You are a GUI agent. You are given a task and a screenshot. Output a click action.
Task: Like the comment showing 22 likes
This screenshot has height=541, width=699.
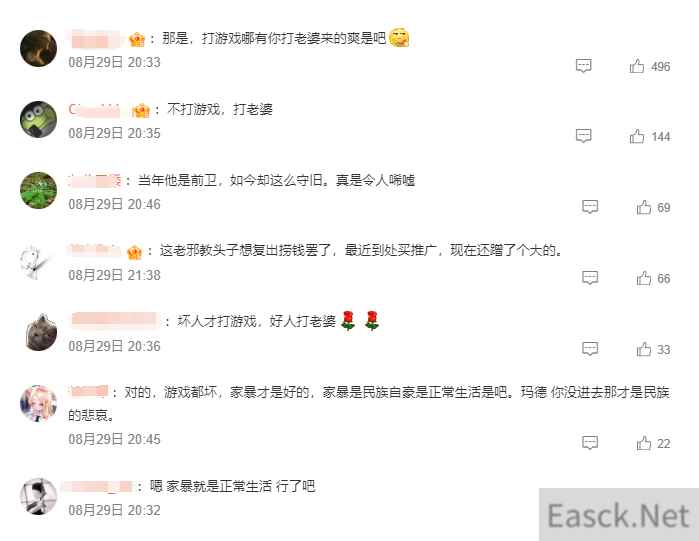(x=644, y=443)
